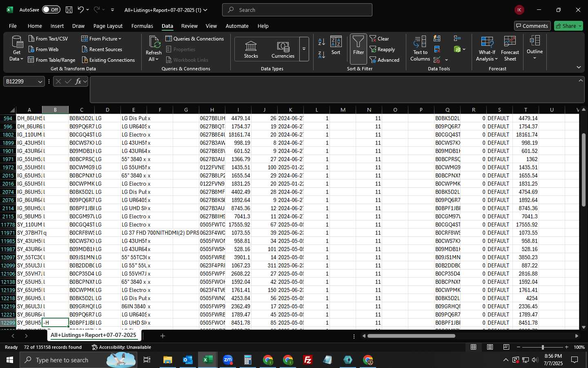588x368 pixels.
Task: Convert cells to Currencies data type
Action: point(283,49)
